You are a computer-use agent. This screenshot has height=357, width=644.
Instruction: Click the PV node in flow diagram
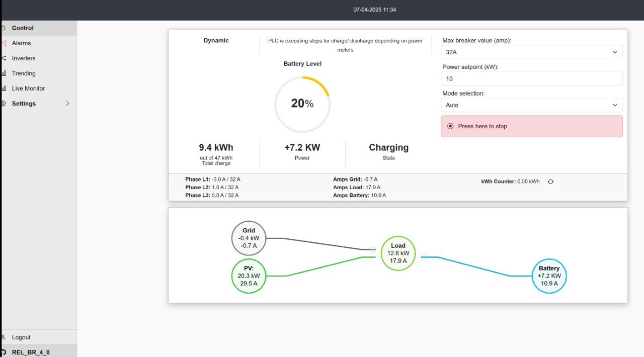249,276
